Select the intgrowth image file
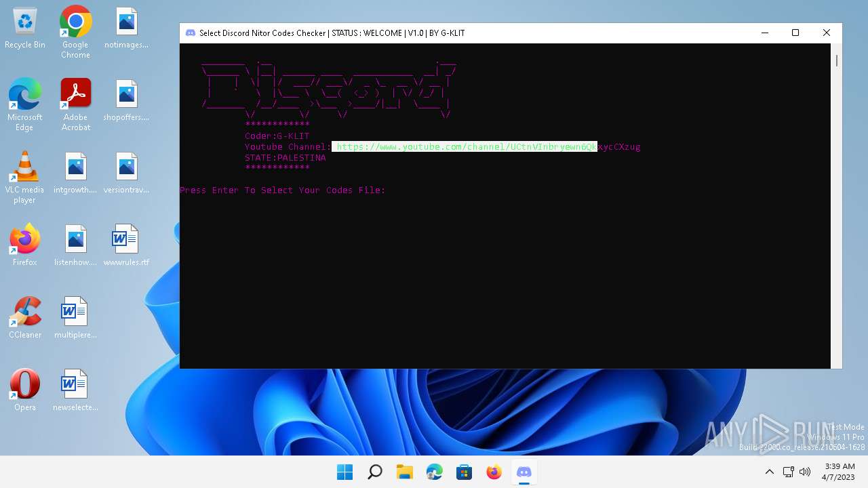868x488 pixels. 75,174
